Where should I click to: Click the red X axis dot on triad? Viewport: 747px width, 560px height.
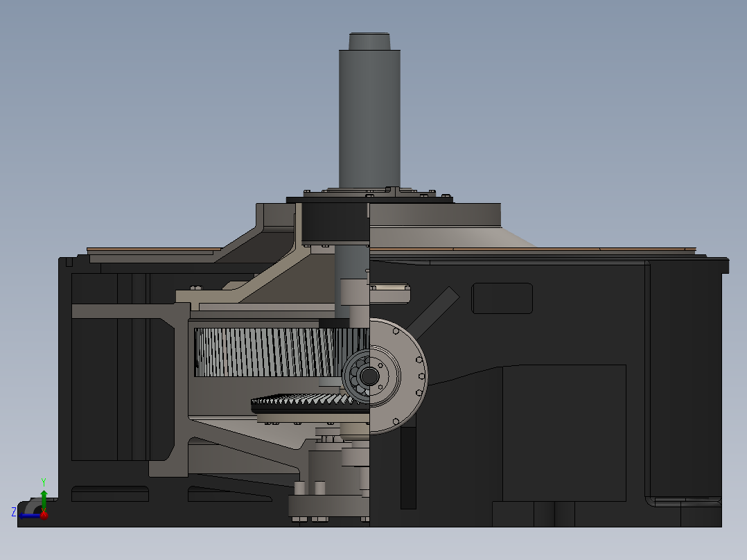point(44,515)
